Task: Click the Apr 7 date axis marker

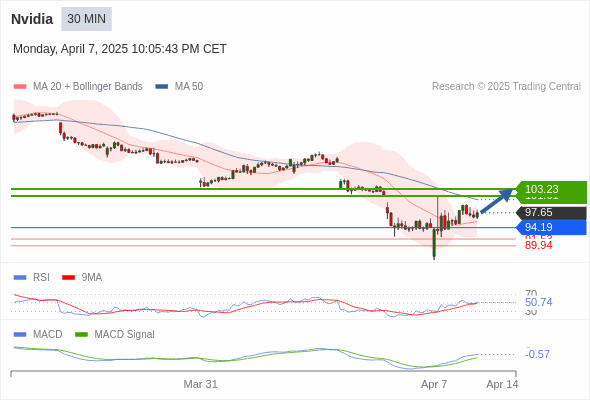Action: 434,384
